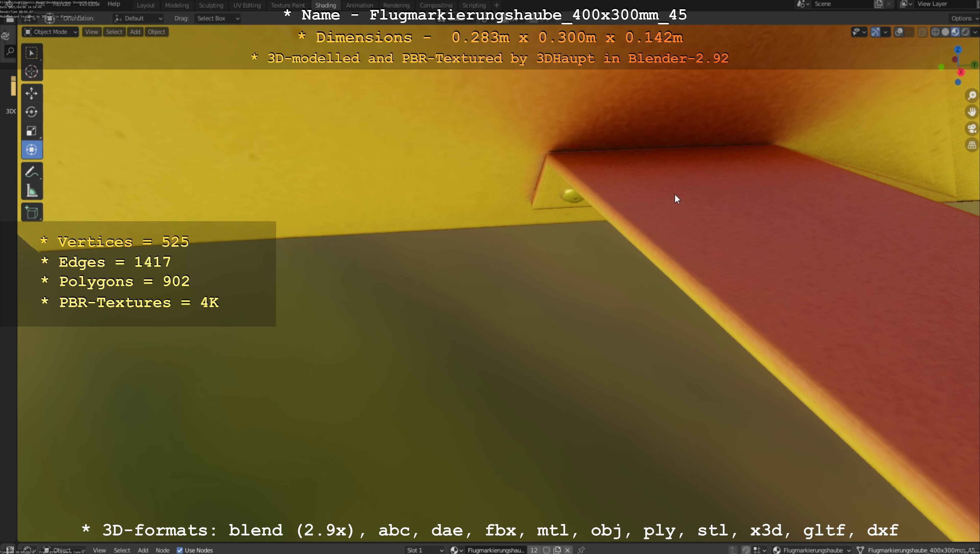Toggle viewport gizmos display button

[x=875, y=32]
